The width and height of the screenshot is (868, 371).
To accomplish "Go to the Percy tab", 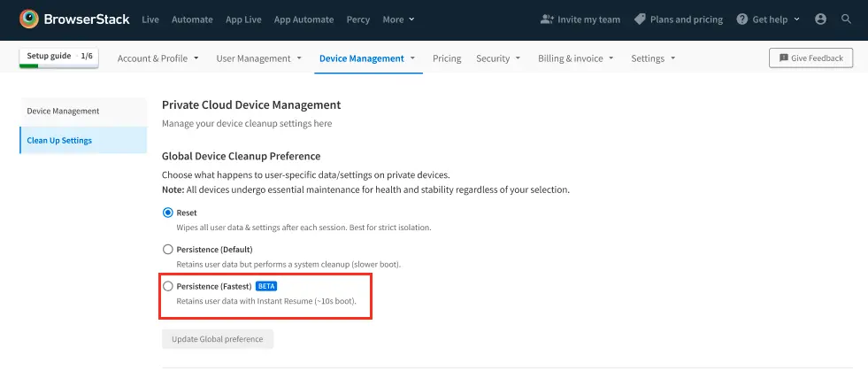I will pos(358,19).
